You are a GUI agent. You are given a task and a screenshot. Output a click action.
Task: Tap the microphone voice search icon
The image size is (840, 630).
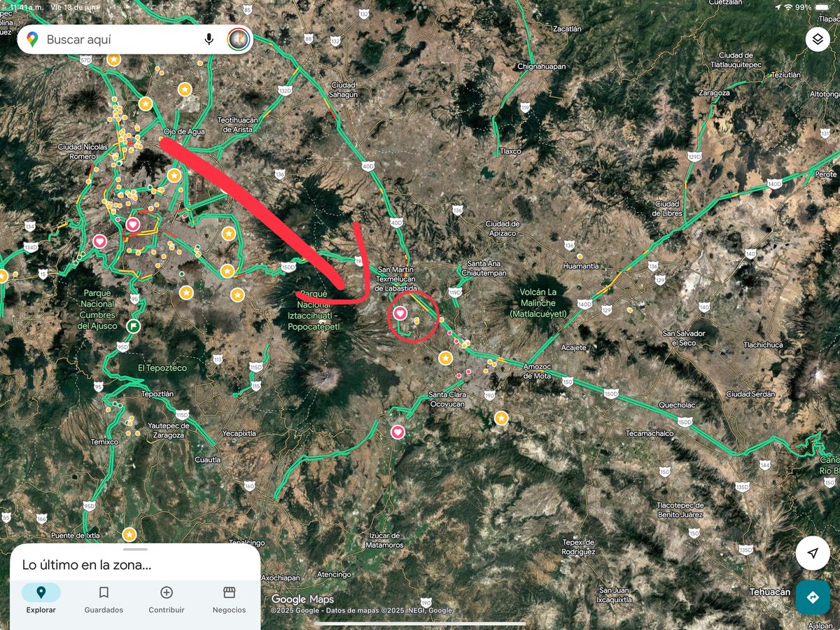209,39
